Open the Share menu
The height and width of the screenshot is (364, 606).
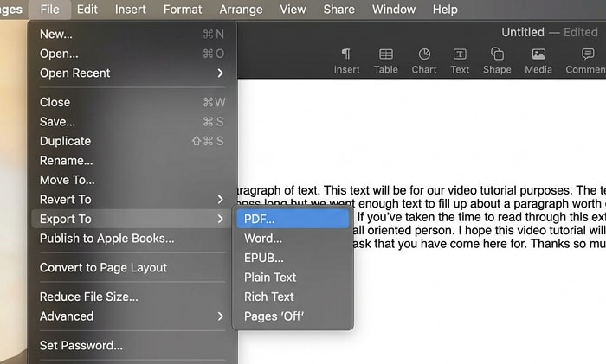pos(339,10)
